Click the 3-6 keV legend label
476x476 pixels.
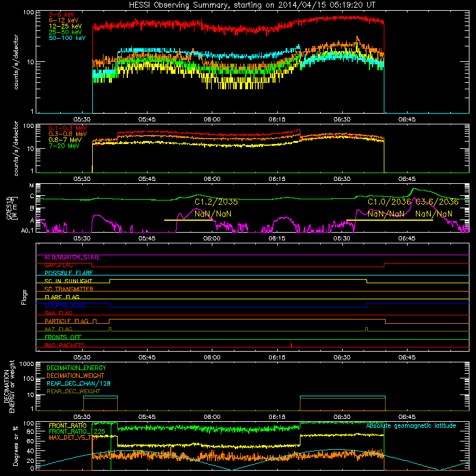(62, 14)
